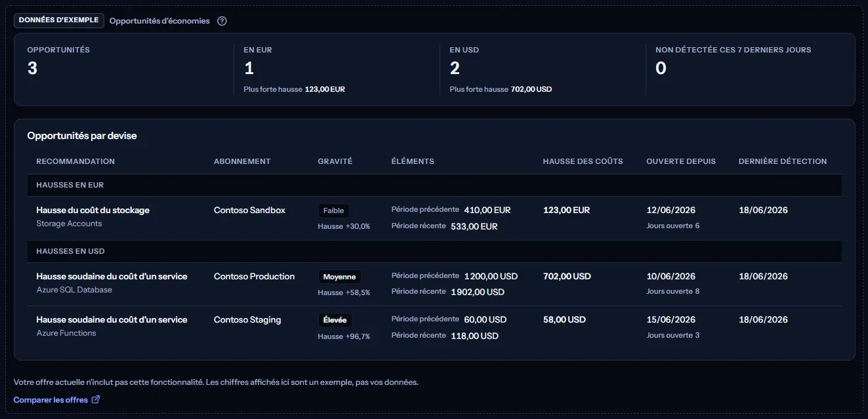Click the DONNÉES D'EXEMPLE badge
This screenshot has height=419, width=868.
[x=59, y=20]
